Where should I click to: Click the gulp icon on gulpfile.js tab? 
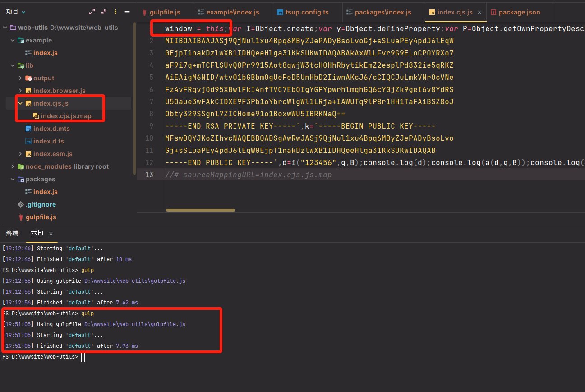click(x=145, y=12)
